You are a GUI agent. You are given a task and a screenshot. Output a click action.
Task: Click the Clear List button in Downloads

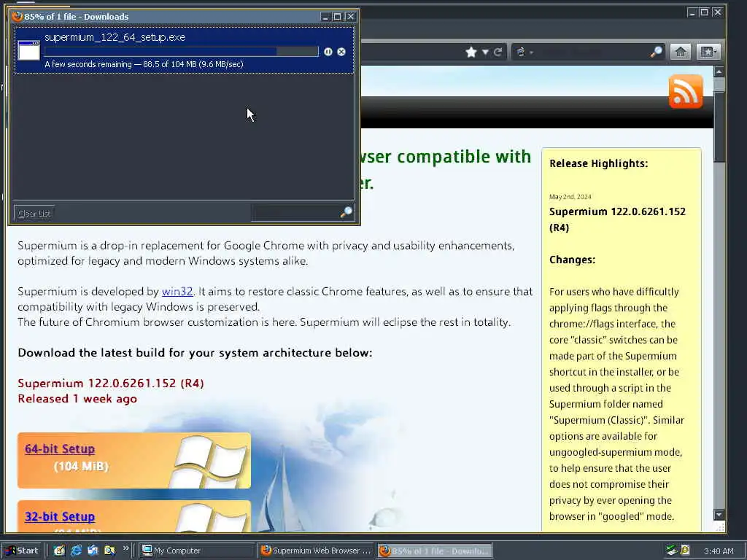[34, 214]
